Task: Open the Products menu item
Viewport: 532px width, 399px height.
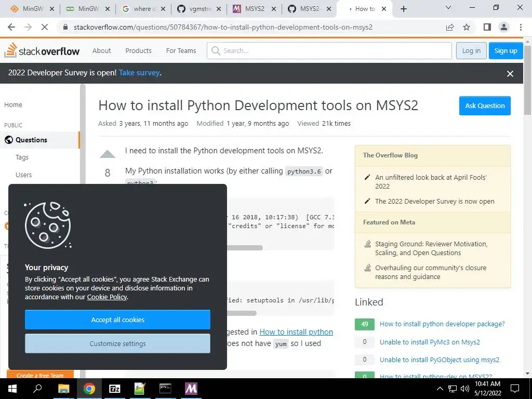Action: (138, 50)
